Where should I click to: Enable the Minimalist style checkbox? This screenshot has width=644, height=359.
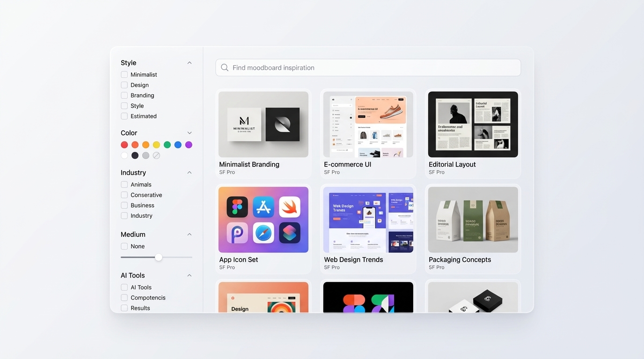click(x=124, y=75)
